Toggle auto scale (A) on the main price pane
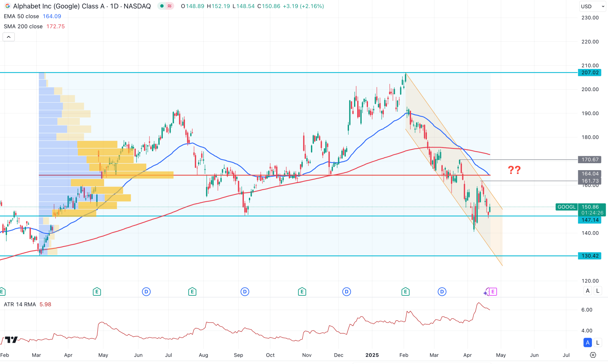This screenshot has height=364, width=608. [x=588, y=291]
